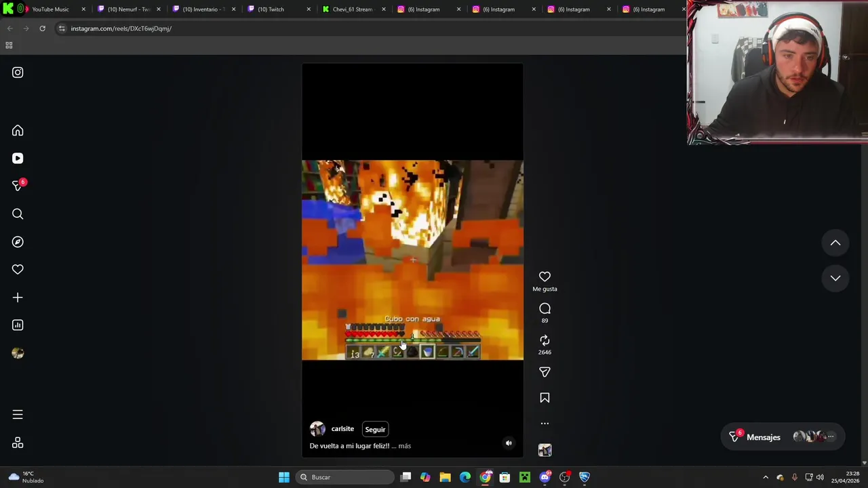Open the dashboard chart icon in the sidebar
868x488 pixels.
(18, 325)
